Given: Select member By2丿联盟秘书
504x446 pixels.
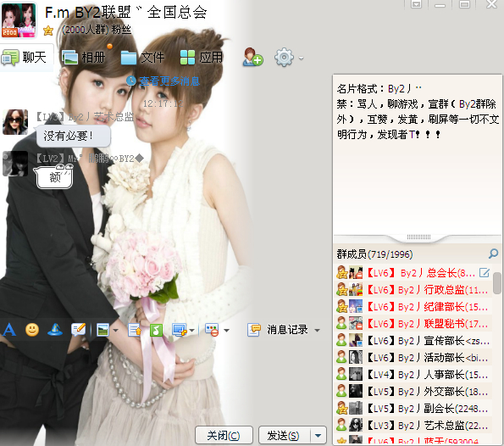Looking at the screenshot, I should [x=413, y=323].
